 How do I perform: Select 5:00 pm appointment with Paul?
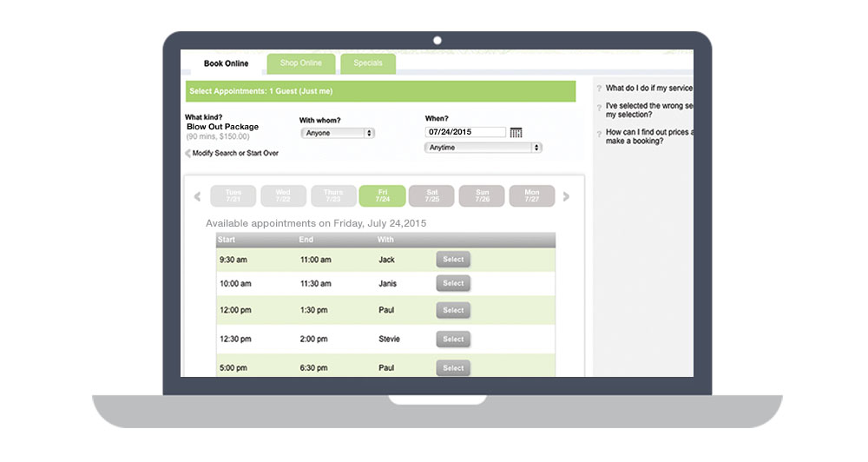click(453, 368)
